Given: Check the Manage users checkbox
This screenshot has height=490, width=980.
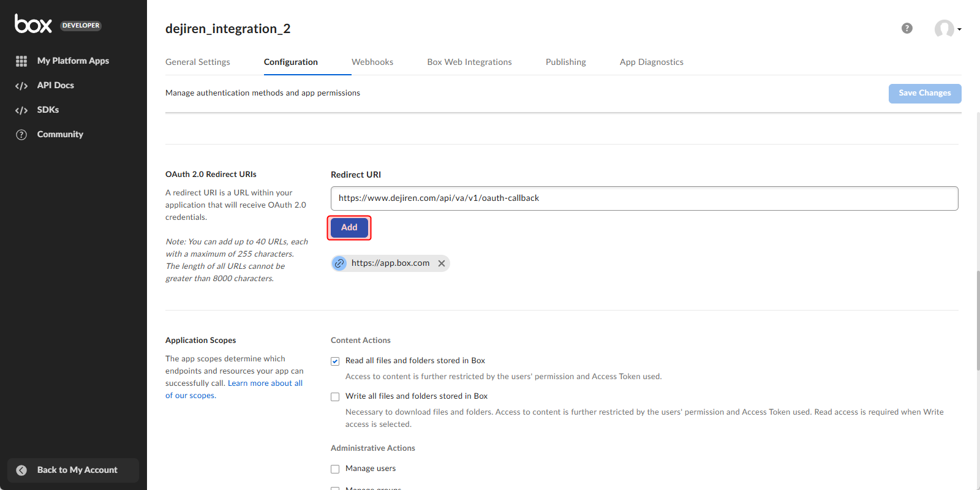Looking at the screenshot, I should [x=335, y=469].
